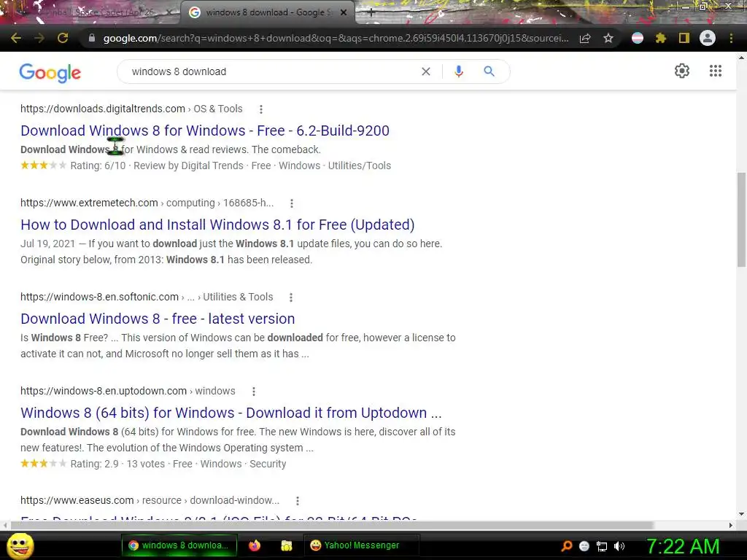Click the scroll-right arrow of horizontal scrollbar
This screenshot has width=747, height=560.
point(731,525)
